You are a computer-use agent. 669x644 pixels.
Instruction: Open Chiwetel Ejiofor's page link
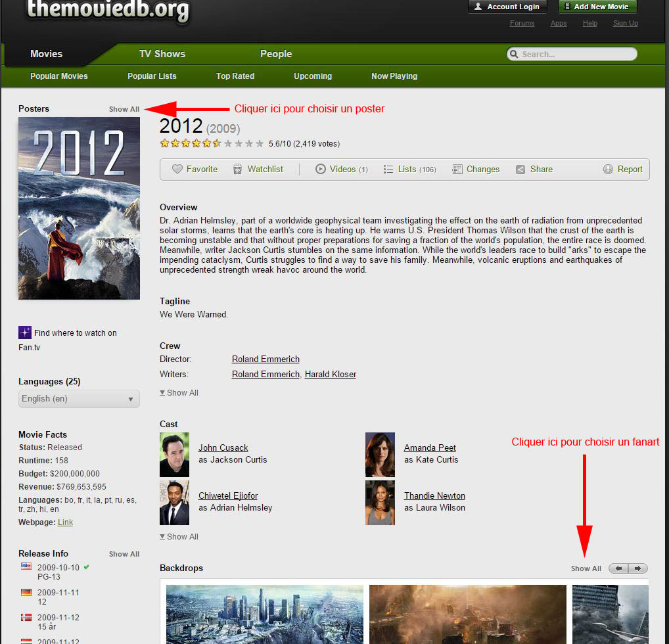point(228,495)
